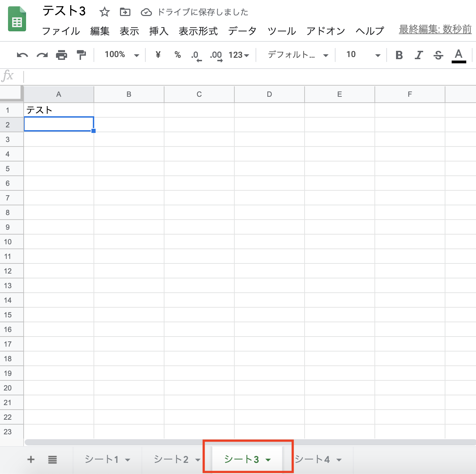The image size is (476, 474).
Task: Toggle strikethrough formatting
Action: [438, 55]
